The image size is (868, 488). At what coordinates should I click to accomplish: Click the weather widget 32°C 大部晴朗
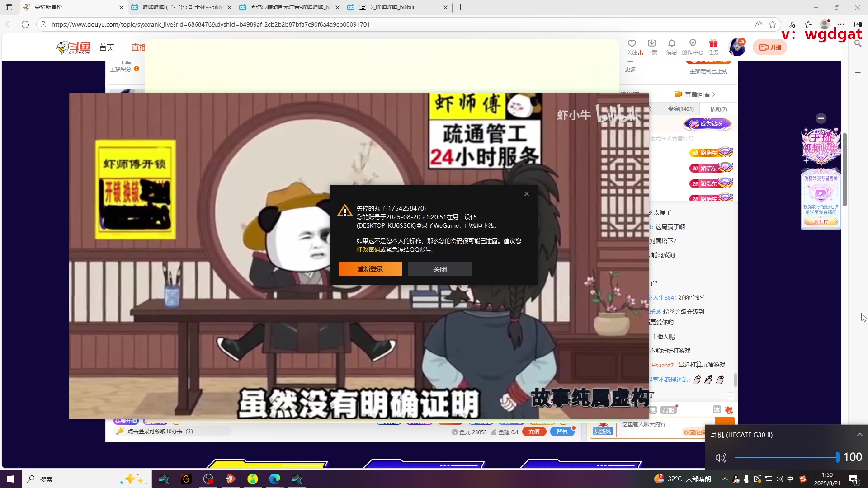point(683,479)
